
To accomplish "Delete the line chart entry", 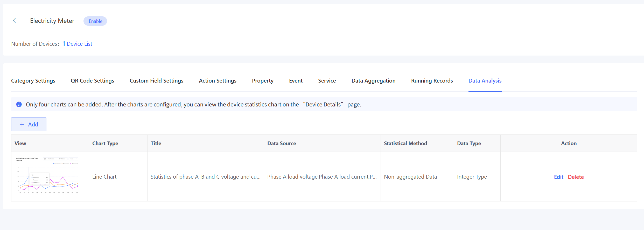I will tap(576, 177).
